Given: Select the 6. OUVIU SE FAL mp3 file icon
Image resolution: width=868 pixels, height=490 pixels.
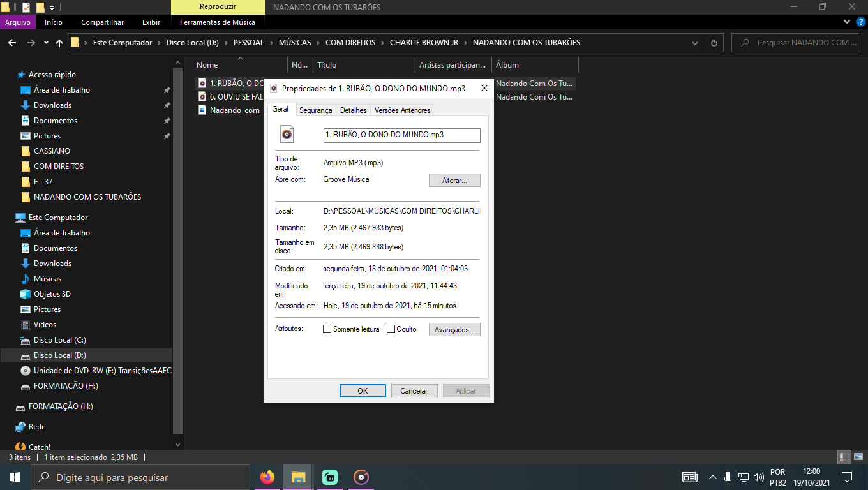Looking at the screenshot, I should (202, 97).
